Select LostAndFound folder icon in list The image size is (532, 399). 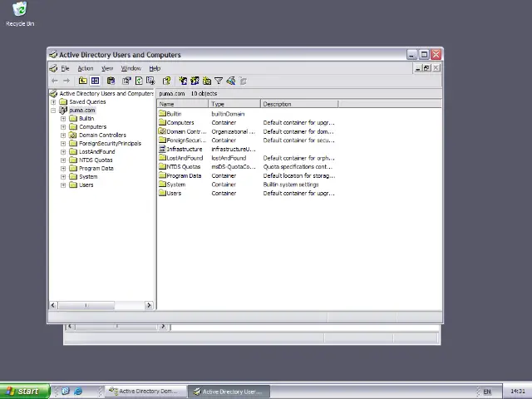(x=162, y=158)
